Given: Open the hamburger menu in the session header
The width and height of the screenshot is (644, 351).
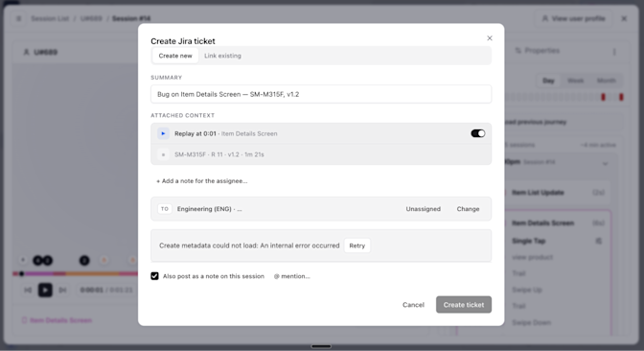Looking at the screenshot, I should pyautogui.click(x=18, y=18).
